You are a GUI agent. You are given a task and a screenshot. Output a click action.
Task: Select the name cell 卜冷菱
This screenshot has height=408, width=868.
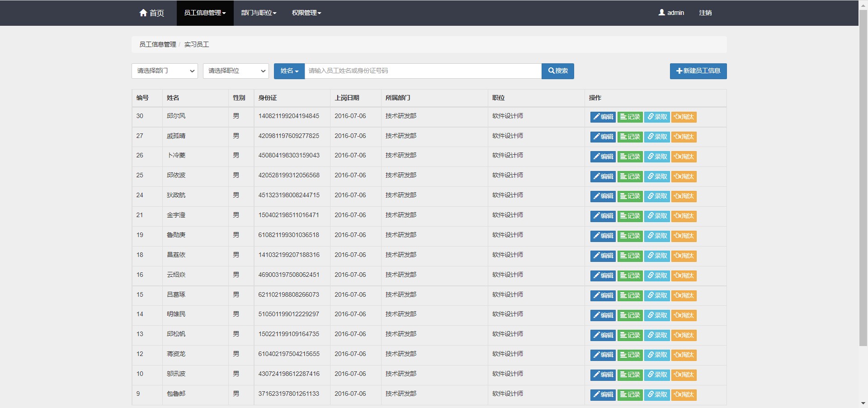point(176,155)
